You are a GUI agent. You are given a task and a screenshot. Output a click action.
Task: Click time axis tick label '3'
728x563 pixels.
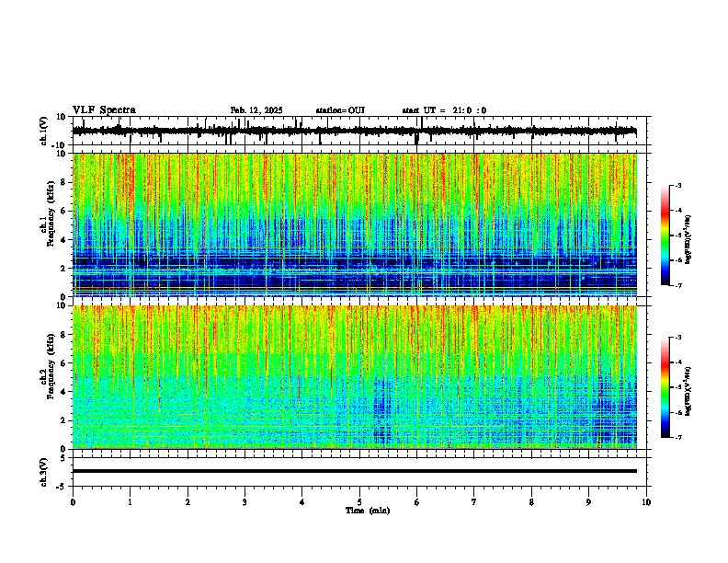tap(245, 502)
